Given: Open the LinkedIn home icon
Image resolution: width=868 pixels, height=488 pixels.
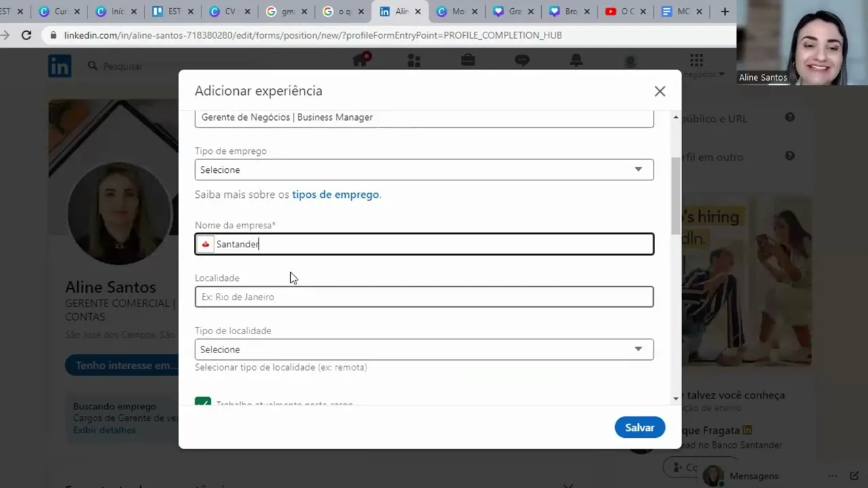Looking at the screenshot, I should pos(360,60).
